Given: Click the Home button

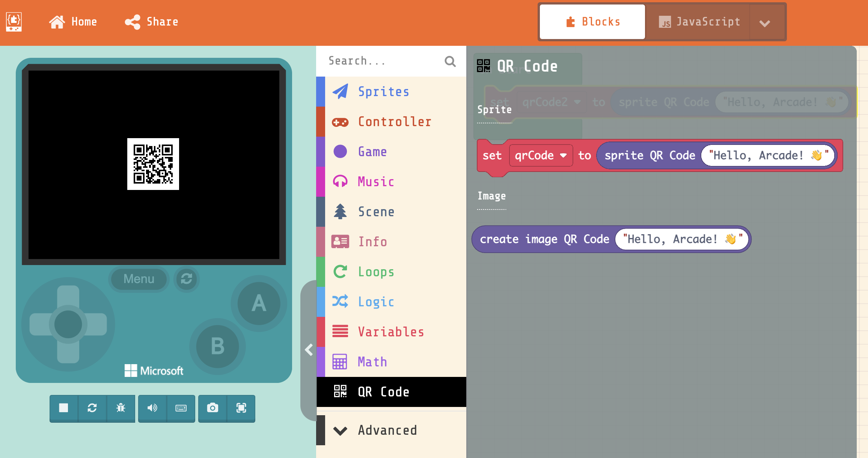Looking at the screenshot, I should [x=73, y=22].
